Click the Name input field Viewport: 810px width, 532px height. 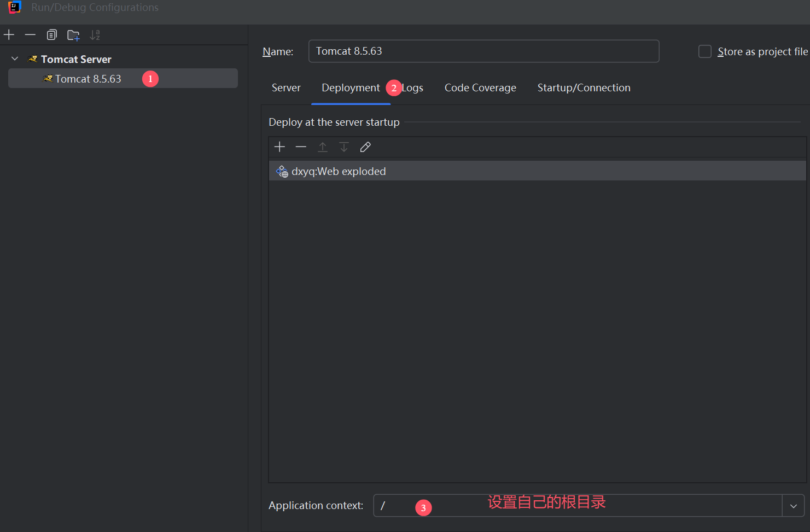coord(483,51)
